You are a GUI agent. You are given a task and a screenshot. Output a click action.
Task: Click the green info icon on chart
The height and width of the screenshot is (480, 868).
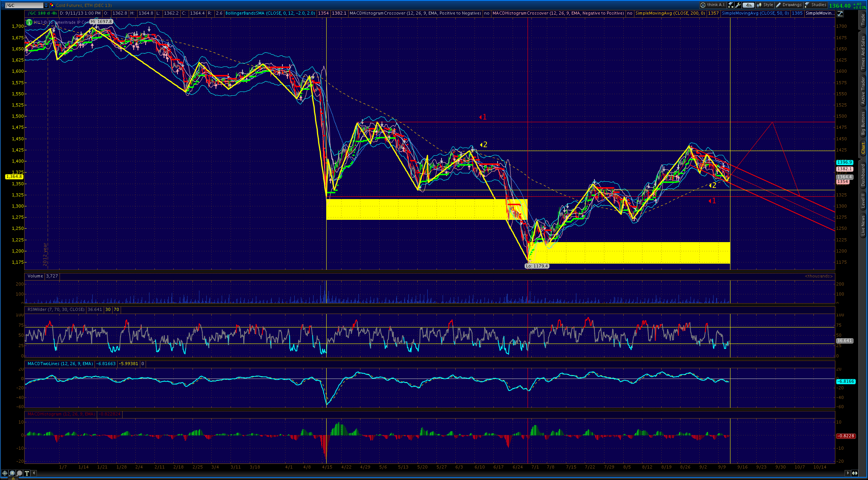[29, 22]
